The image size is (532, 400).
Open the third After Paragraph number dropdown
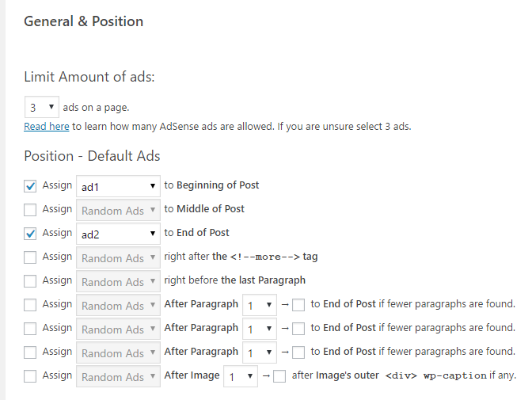coord(260,352)
